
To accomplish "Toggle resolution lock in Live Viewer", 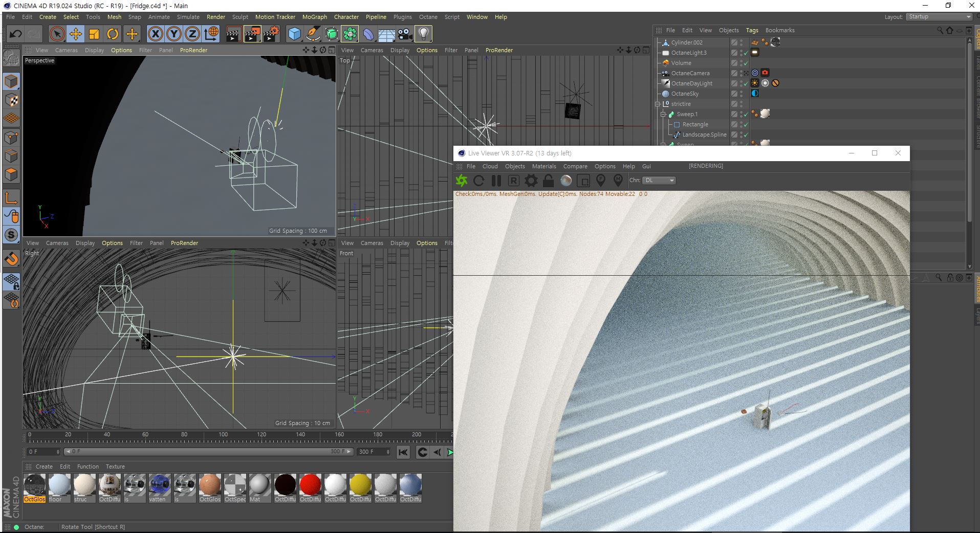I will pos(548,181).
